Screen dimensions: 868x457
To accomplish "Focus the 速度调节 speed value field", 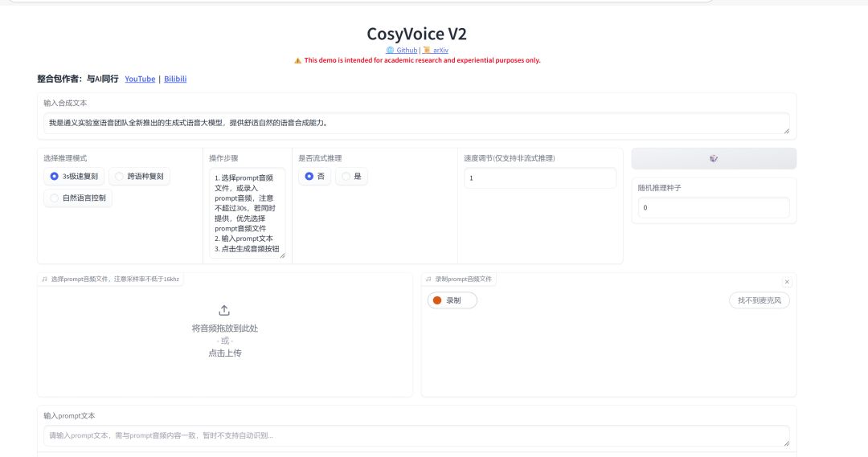I will point(540,178).
